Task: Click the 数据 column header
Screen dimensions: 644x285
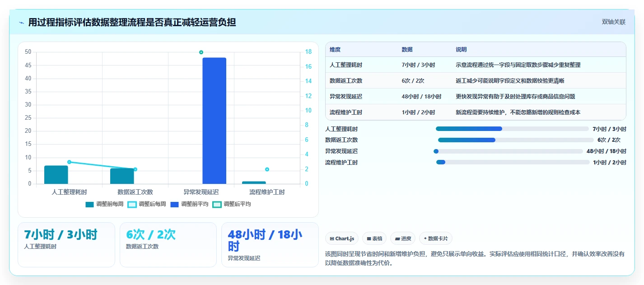Action: tap(407, 50)
